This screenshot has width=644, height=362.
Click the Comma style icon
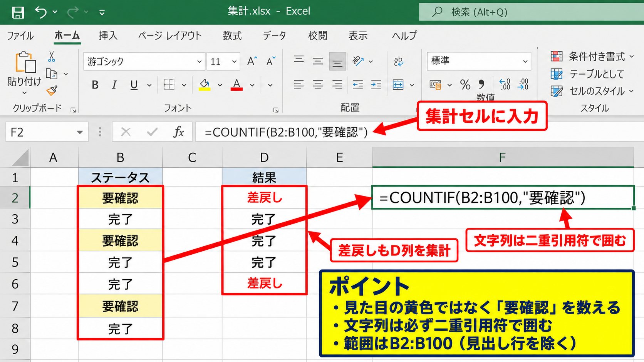coord(481,84)
